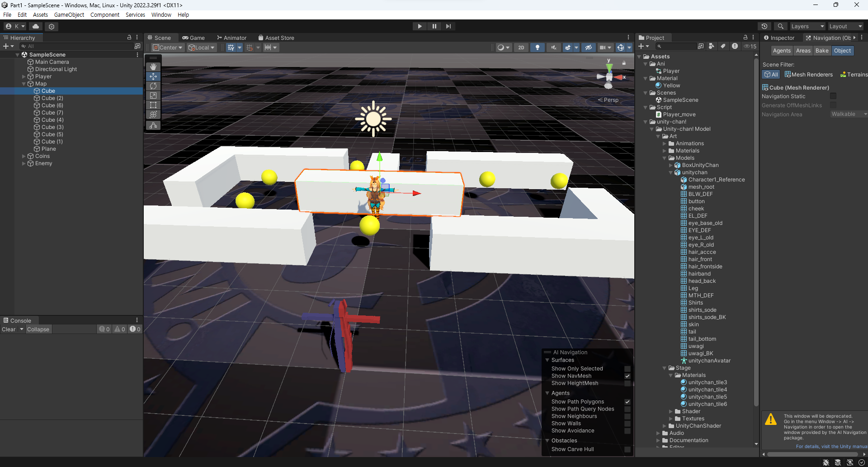Switch to the Game tab

click(x=193, y=38)
